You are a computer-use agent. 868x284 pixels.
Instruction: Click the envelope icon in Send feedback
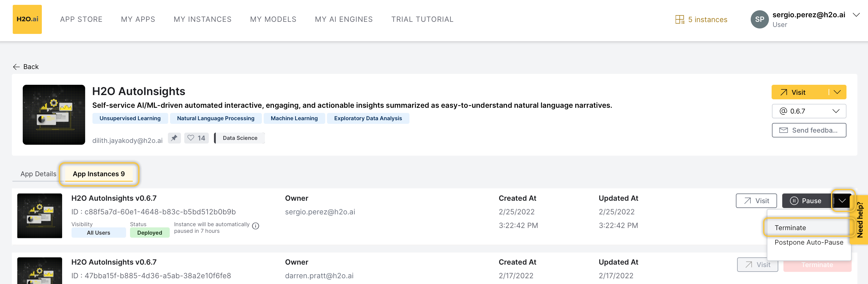[x=783, y=130]
